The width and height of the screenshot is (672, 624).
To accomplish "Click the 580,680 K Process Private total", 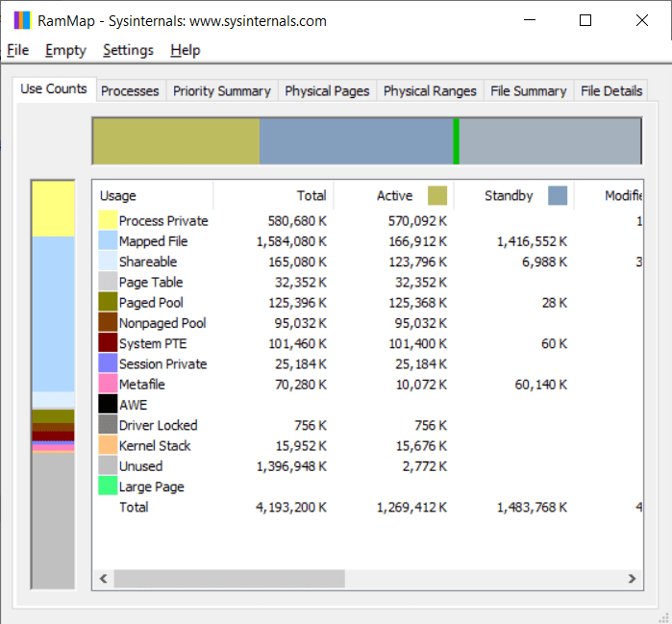I will click(297, 221).
